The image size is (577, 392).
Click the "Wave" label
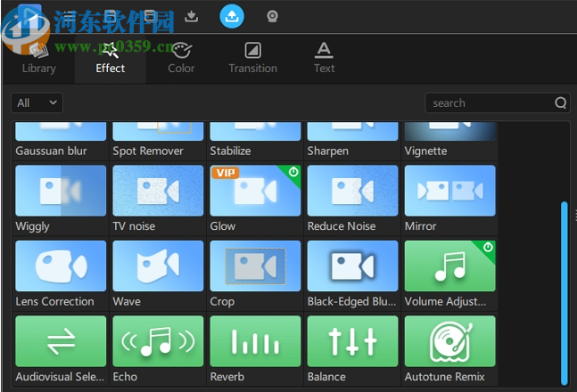tap(127, 301)
